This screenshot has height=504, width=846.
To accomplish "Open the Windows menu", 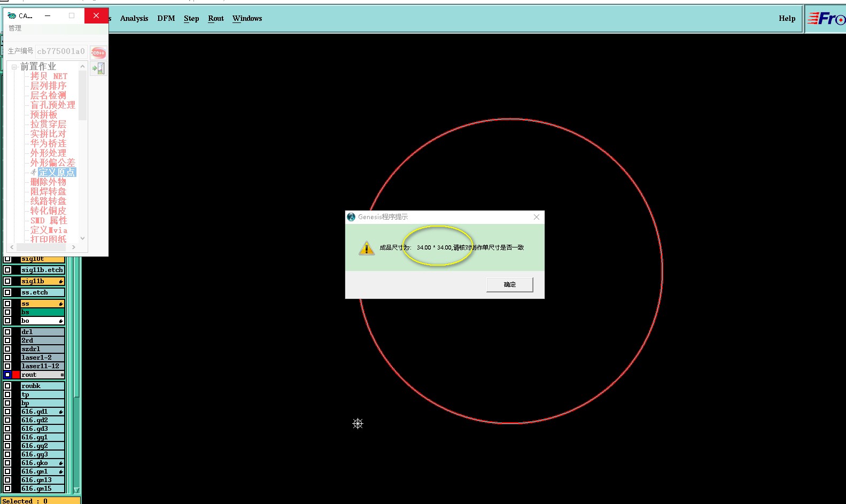I will pos(247,18).
